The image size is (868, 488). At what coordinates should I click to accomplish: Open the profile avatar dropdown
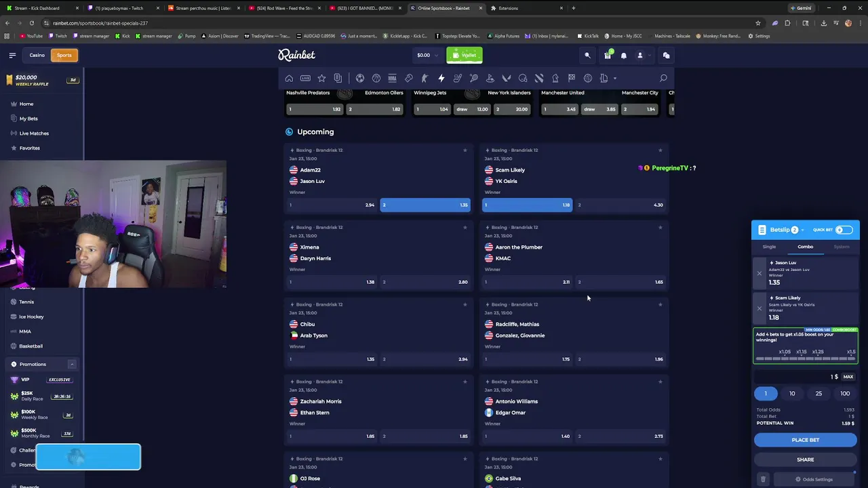(x=642, y=55)
